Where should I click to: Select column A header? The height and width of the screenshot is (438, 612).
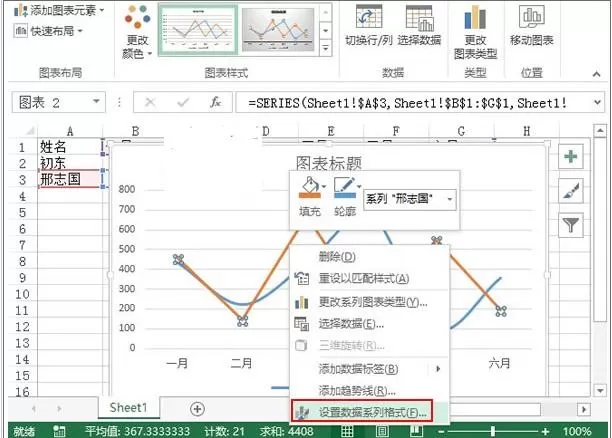pos(70,131)
